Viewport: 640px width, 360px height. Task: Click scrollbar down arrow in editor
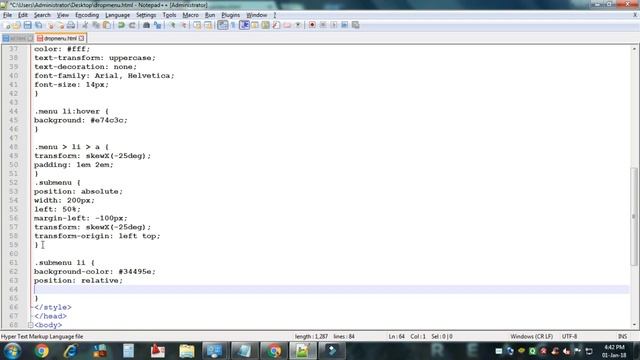pyautogui.click(x=634, y=325)
